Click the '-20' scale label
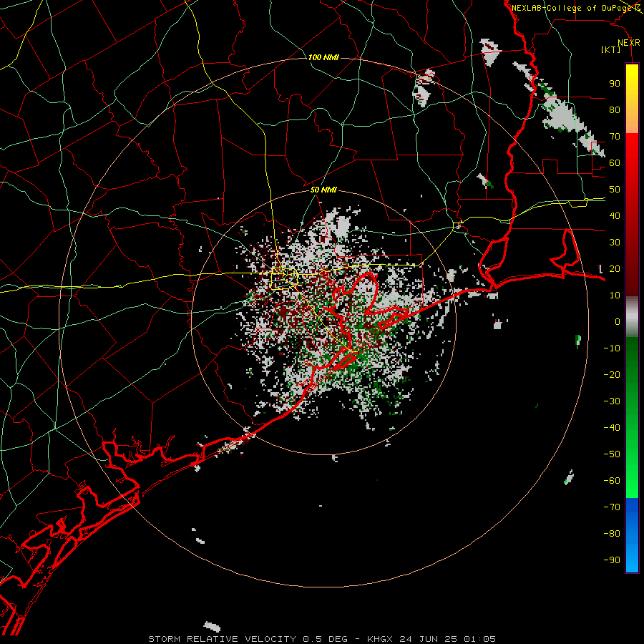 (612, 375)
